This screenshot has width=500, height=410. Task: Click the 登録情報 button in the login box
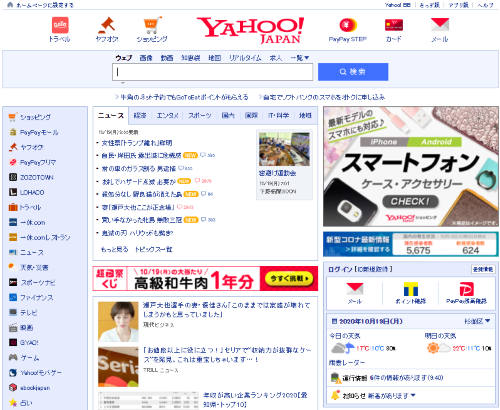click(x=483, y=269)
